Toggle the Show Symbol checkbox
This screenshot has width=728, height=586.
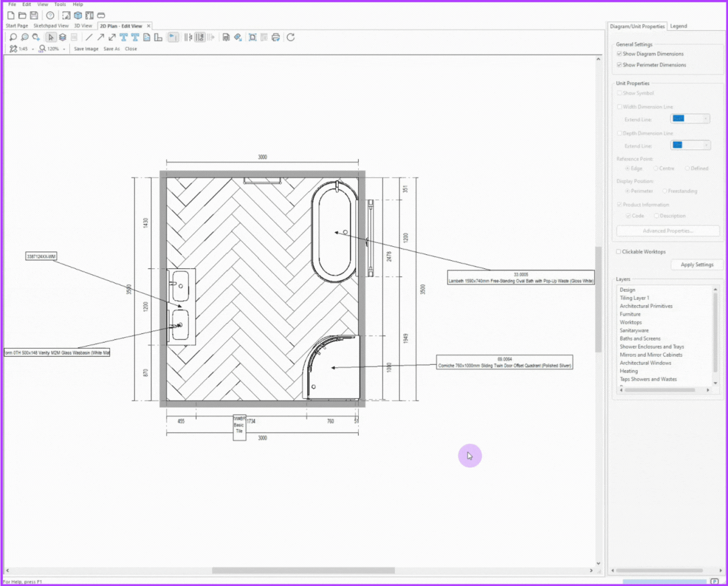[x=619, y=93]
